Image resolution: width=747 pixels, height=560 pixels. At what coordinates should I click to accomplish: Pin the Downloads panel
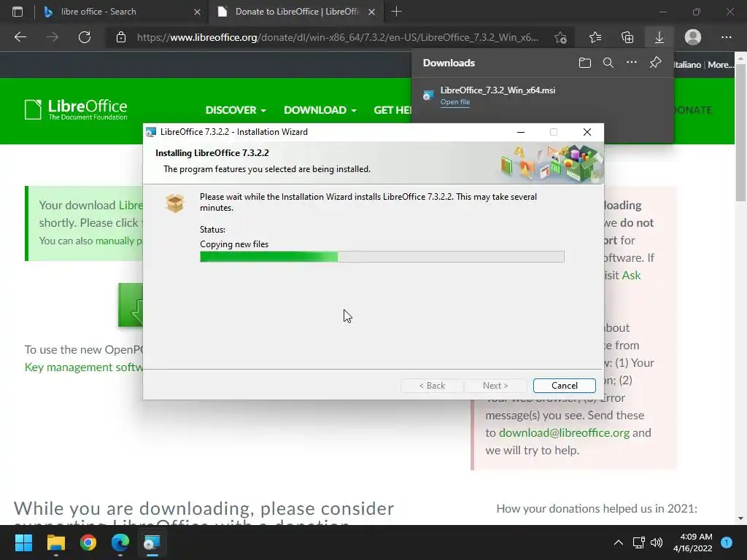655,63
